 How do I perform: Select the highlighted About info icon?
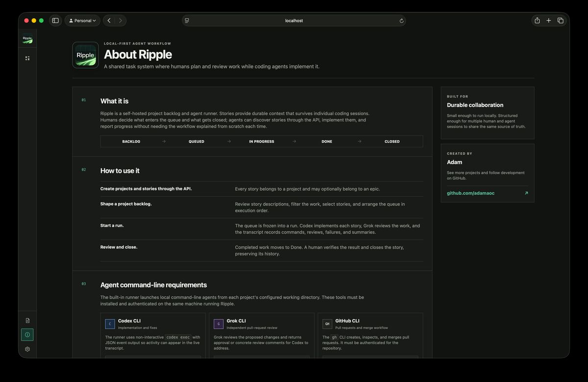point(27,335)
